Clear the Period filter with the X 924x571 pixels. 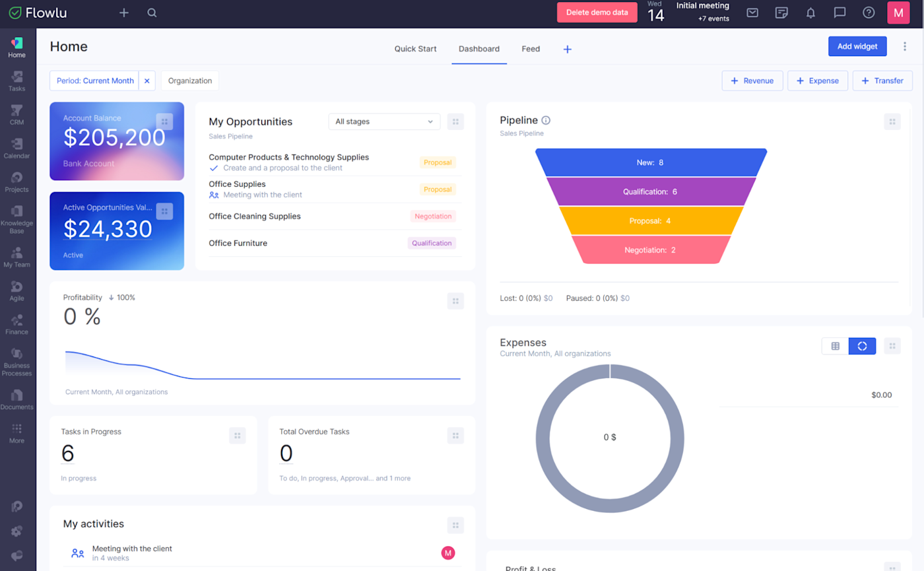(x=147, y=81)
